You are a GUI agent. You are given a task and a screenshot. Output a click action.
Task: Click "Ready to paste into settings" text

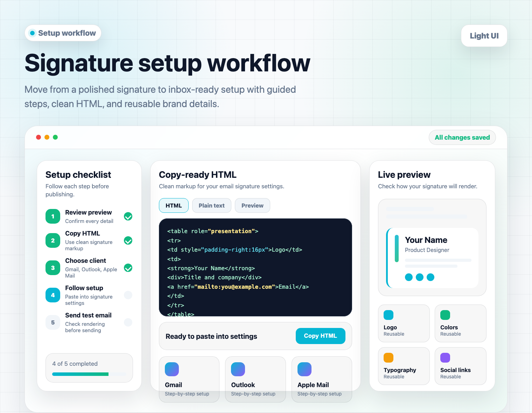(x=211, y=336)
